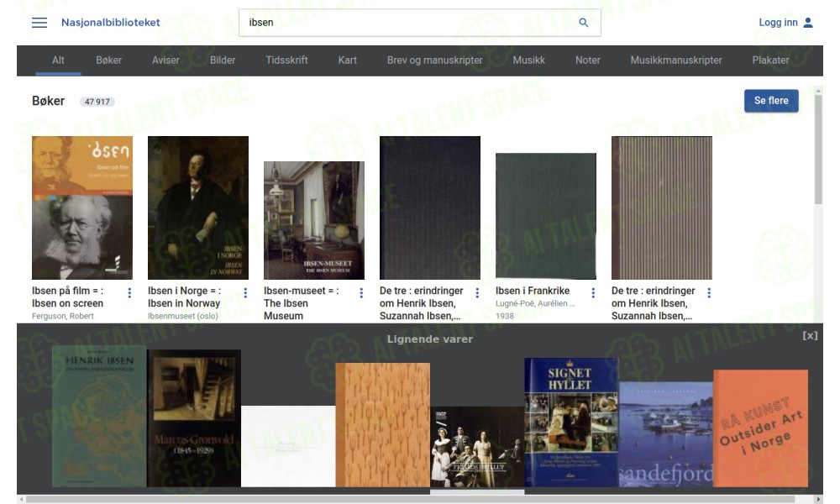840x504 pixels.
Task: Open the white-covered similar item
Action: pos(288,446)
